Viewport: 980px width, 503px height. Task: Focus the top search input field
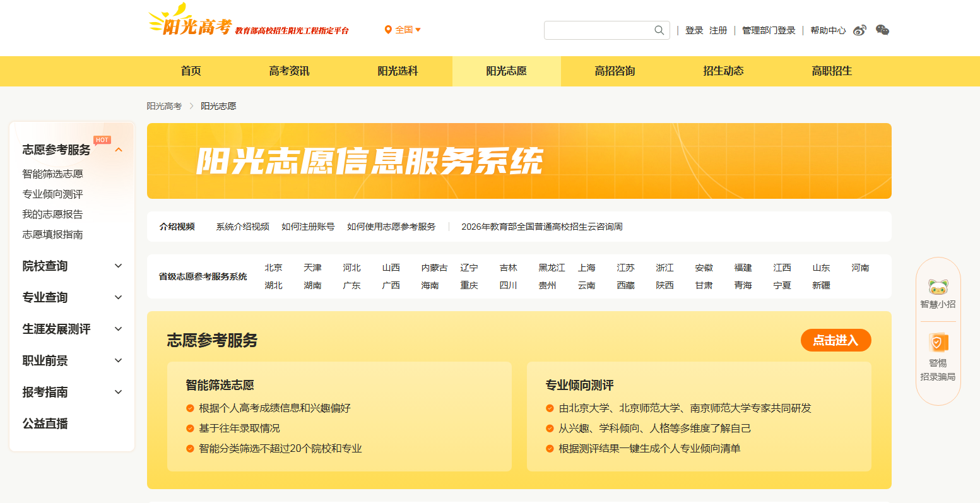click(x=599, y=30)
